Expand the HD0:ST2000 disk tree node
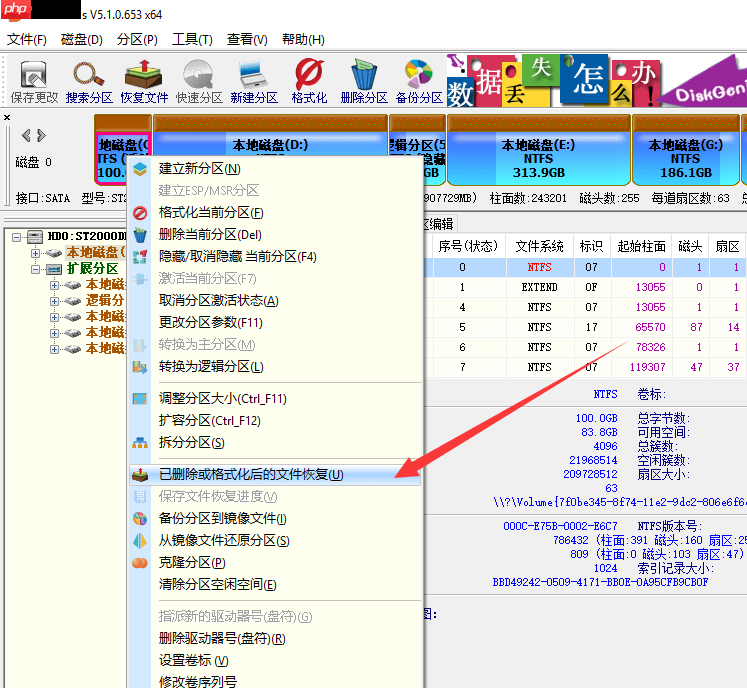This screenshot has height=688, width=747. tap(19, 236)
